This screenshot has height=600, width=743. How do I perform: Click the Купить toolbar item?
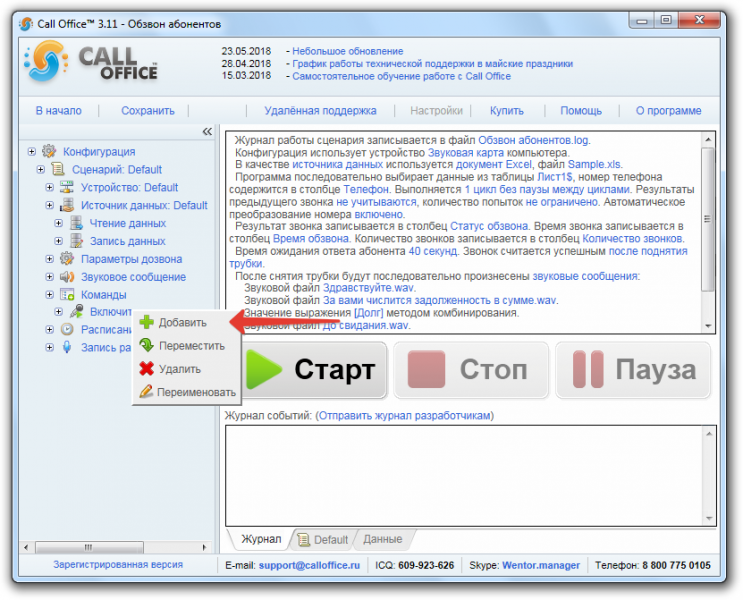[507, 110]
